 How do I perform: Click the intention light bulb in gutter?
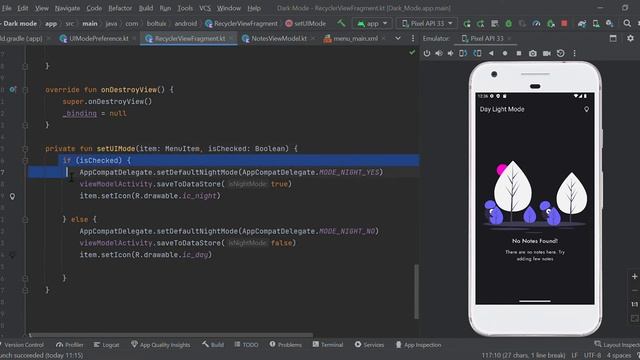[12, 196]
